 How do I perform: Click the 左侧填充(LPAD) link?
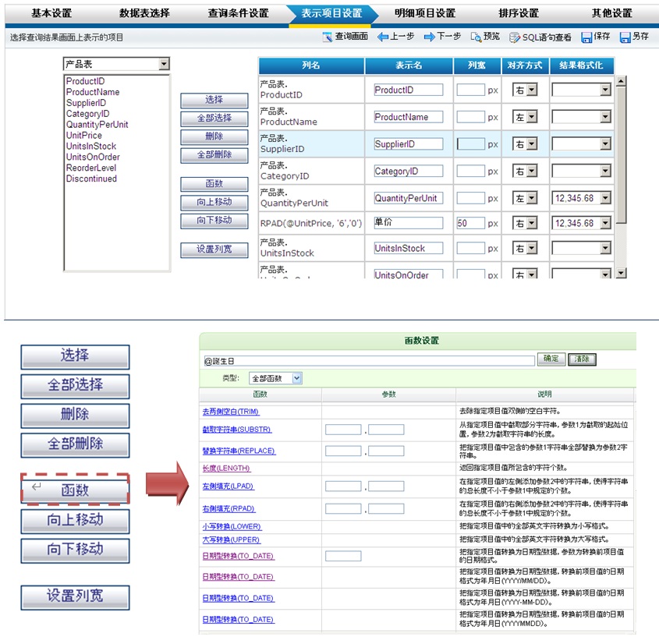pyautogui.click(x=229, y=486)
